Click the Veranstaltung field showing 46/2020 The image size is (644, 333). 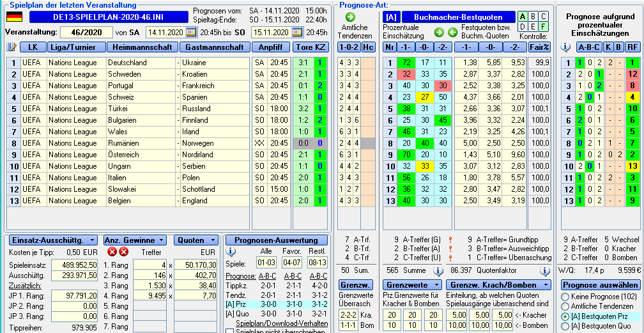(87, 33)
